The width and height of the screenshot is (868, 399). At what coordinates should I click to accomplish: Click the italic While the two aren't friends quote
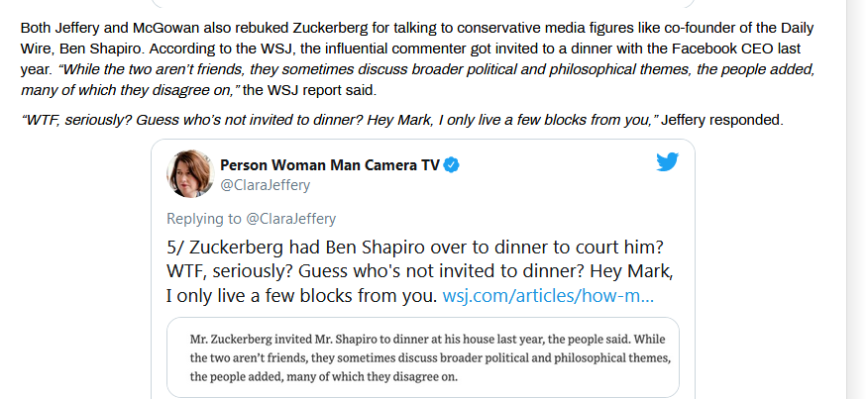coord(418,79)
